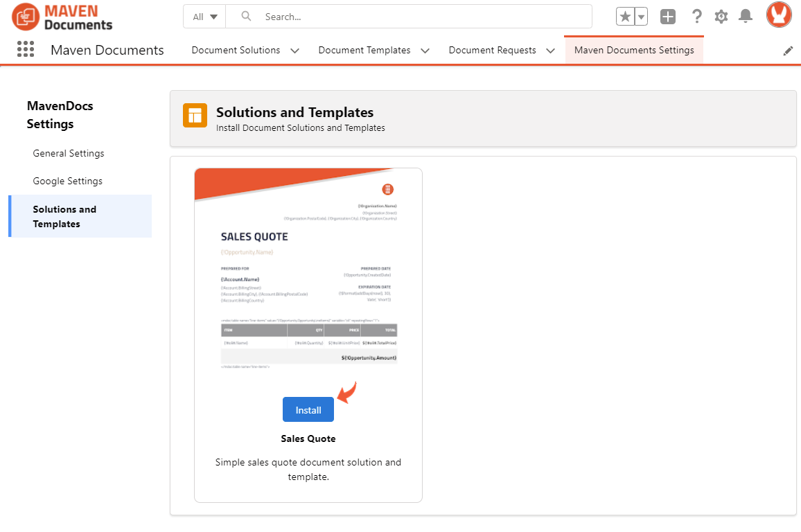Open the Maven Documents Settings tab
The height and width of the screenshot is (532, 801).
(633, 51)
